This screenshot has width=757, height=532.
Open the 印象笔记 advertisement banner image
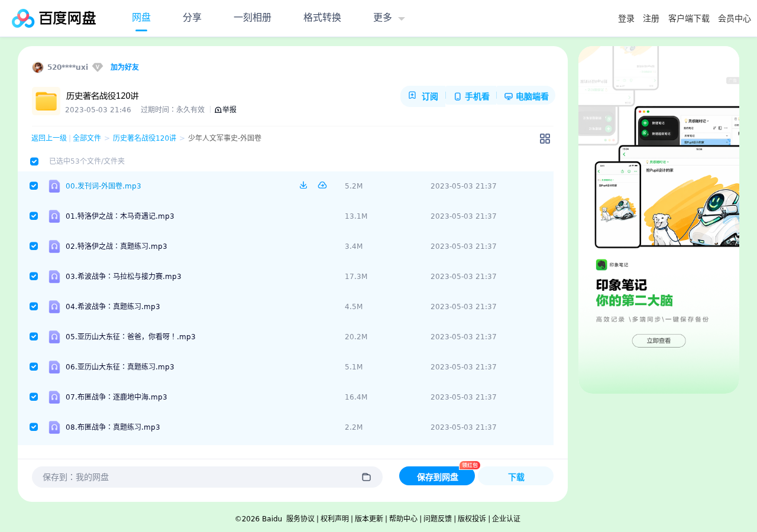click(x=659, y=220)
